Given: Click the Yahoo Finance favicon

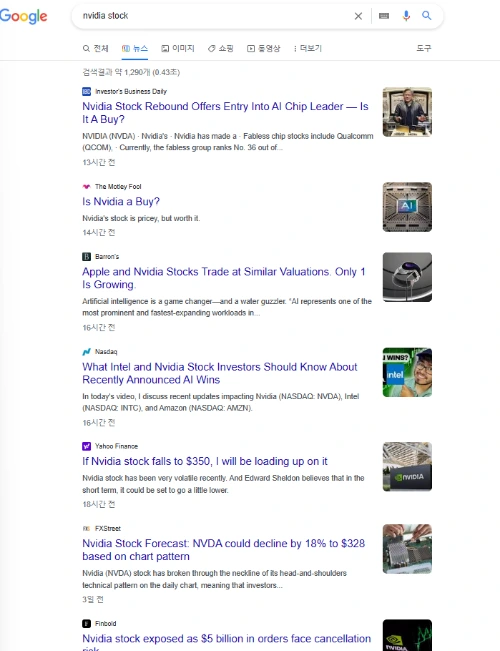Looking at the screenshot, I should click(86, 446).
